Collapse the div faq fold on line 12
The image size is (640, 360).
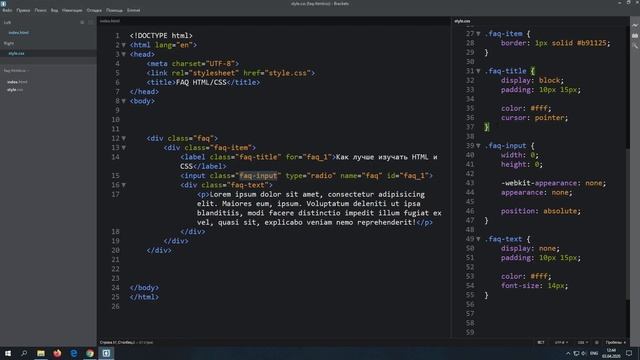point(124,138)
